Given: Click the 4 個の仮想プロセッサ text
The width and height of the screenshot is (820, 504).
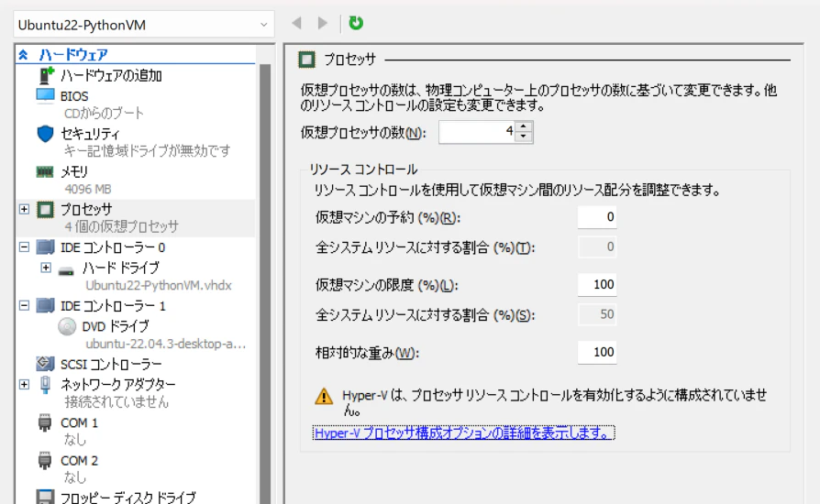Looking at the screenshot, I should click(x=121, y=226).
